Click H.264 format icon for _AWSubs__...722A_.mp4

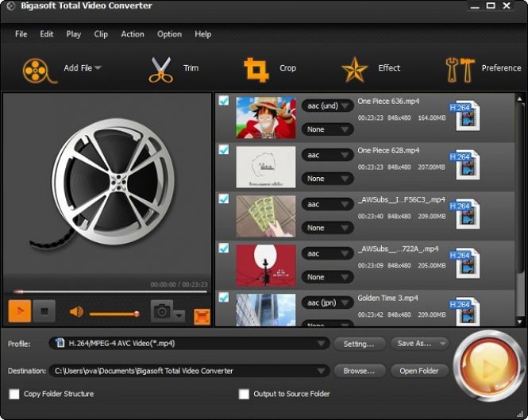coord(465,263)
